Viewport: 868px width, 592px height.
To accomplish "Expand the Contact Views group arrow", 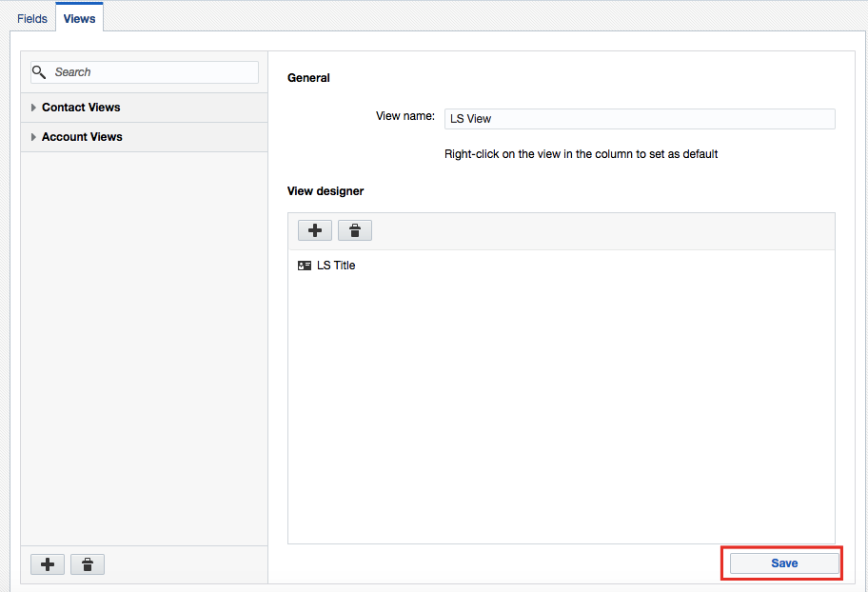I will click(33, 108).
